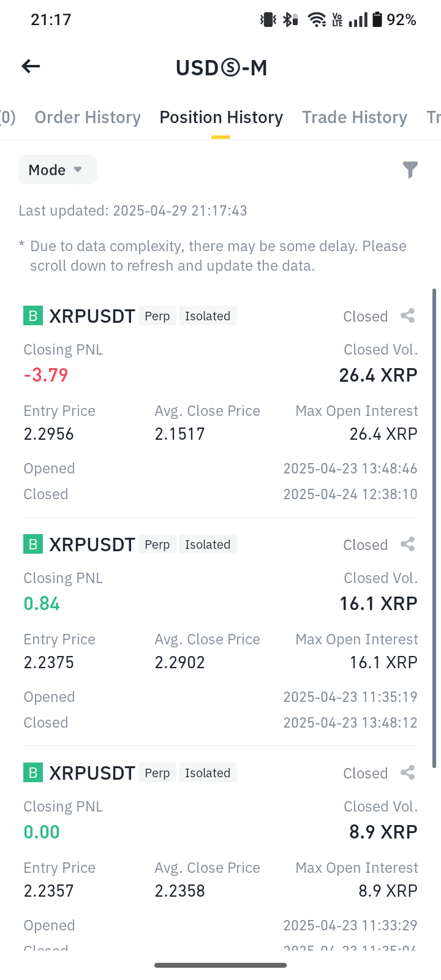Share the -3.79 PNL position

(x=408, y=316)
